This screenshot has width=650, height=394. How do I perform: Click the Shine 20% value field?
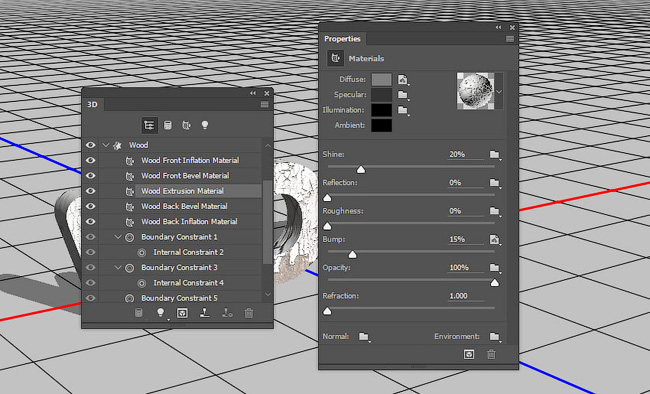(466, 154)
